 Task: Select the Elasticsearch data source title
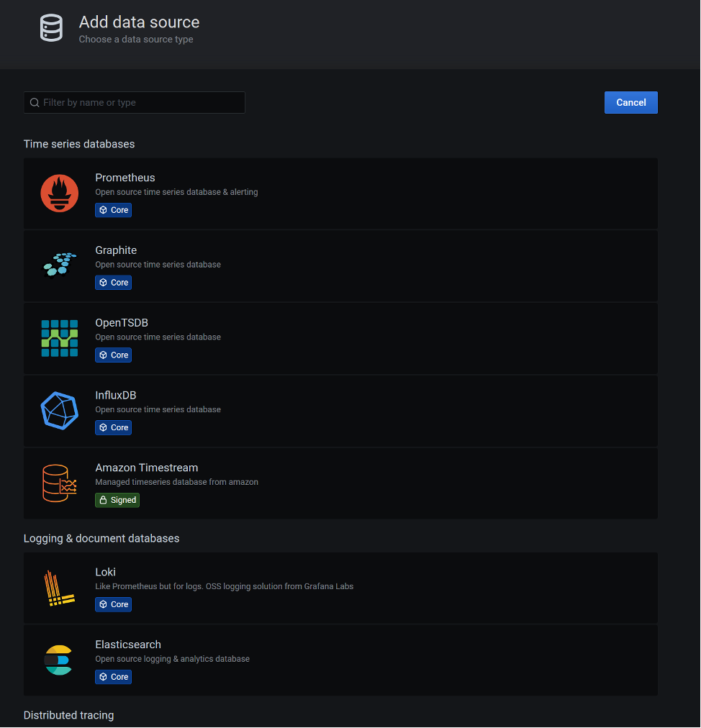tap(128, 645)
